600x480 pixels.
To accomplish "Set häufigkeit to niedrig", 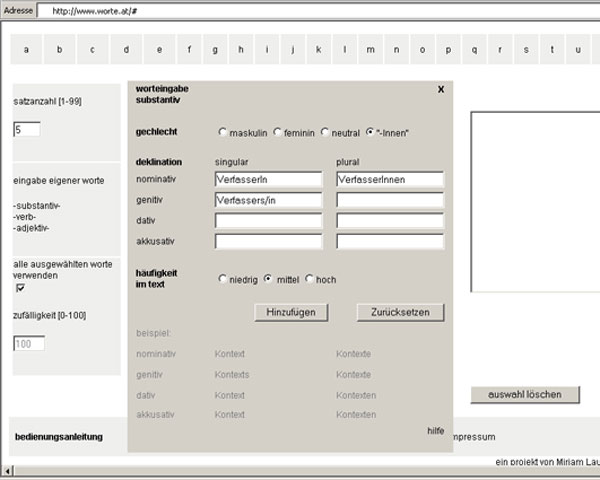I will point(222,279).
